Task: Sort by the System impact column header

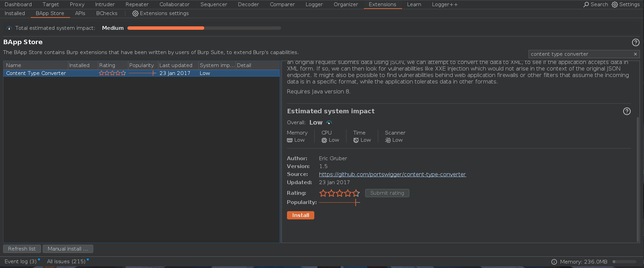Action: (x=217, y=65)
